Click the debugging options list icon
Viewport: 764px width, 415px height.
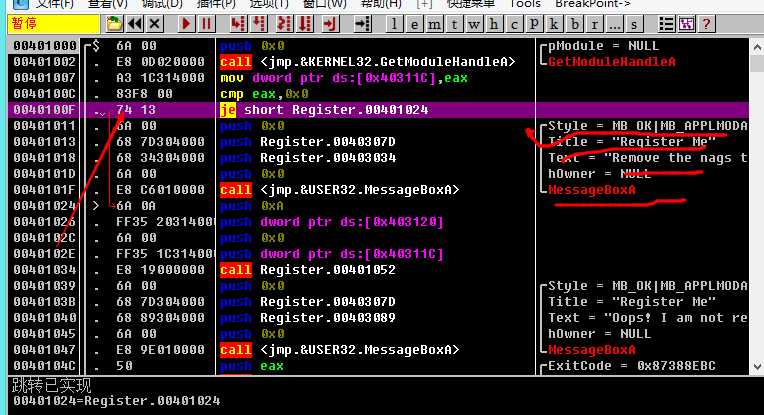(666, 23)
